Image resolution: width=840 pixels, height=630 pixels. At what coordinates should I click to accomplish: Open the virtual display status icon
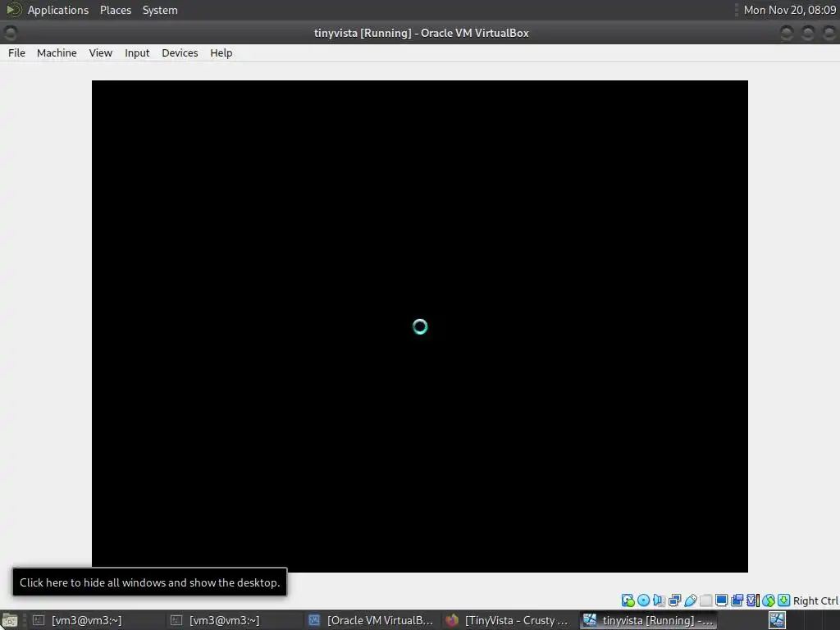[x=722, y=600]
